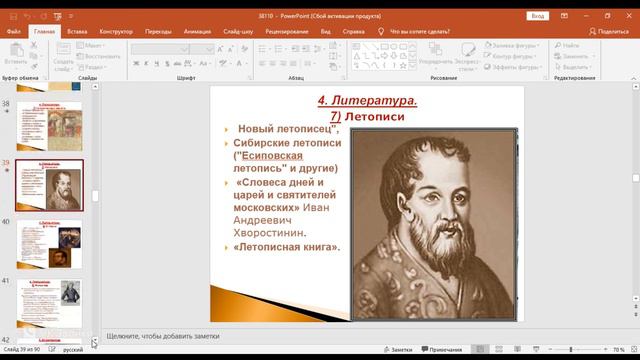Switch to the Рецензирование tab
Screen dimensions: 640x360
pos(287,31)
